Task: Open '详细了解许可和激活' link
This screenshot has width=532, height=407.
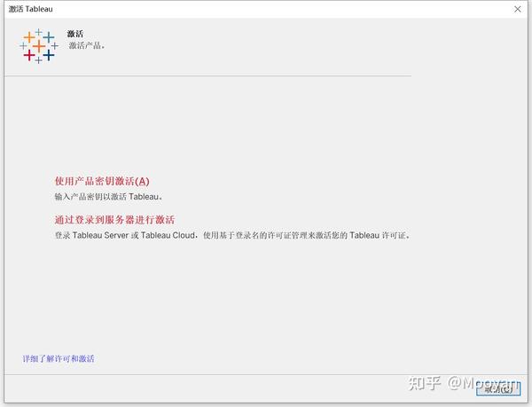Action: pyautogui.click(x=59, y=359)
